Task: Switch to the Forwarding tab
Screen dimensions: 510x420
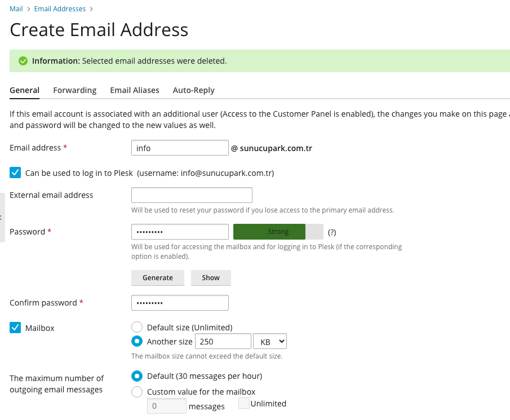Action: click(75, 90)
